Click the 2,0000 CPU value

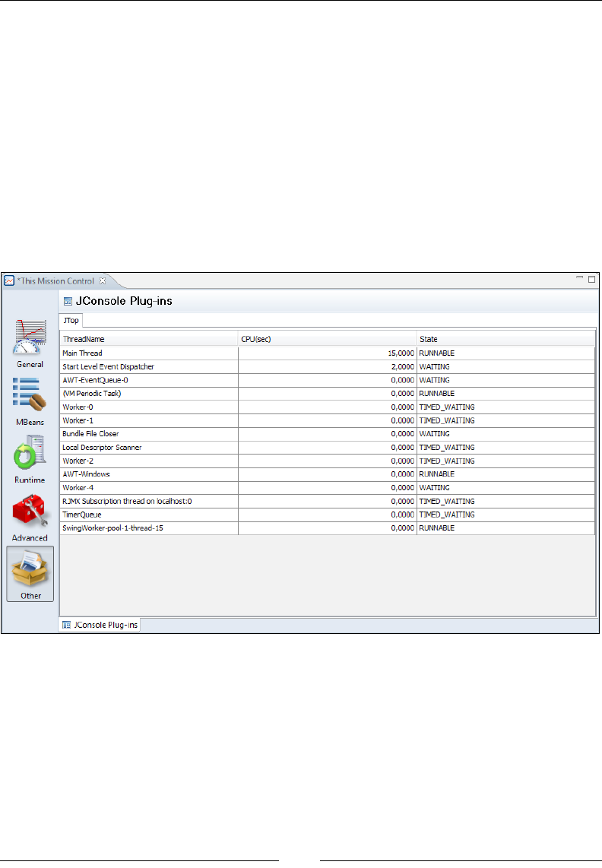pos(403,366)
